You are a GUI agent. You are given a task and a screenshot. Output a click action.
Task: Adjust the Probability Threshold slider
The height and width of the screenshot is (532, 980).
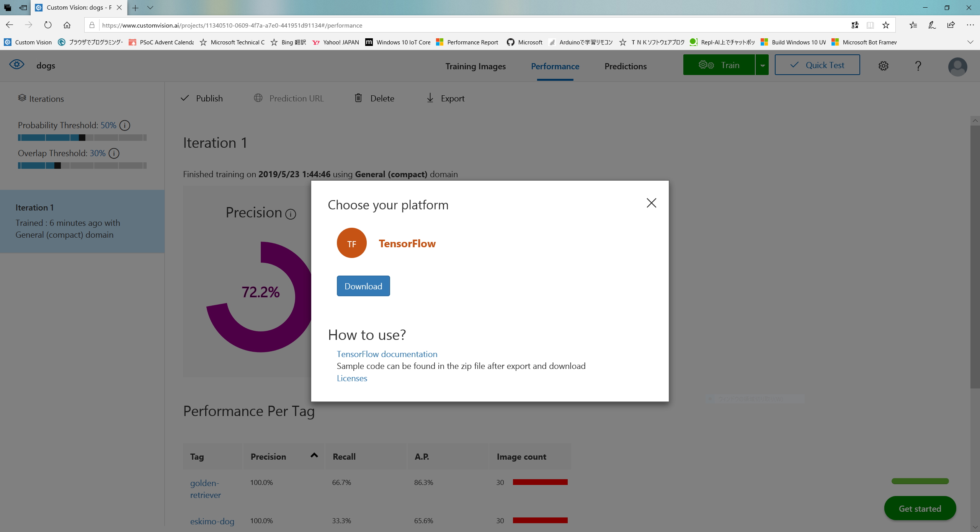(x=82, y=138)
